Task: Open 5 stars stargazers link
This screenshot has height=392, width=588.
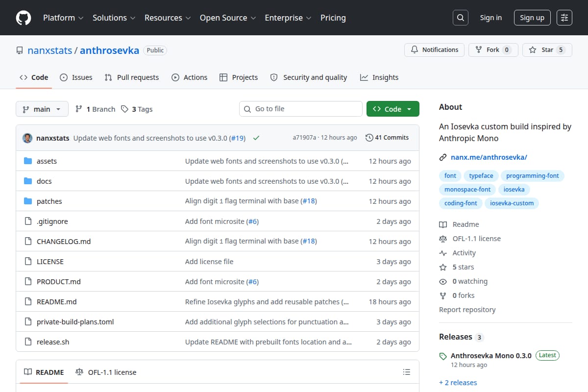Action: pyautogui.click(x=457, y=267)
